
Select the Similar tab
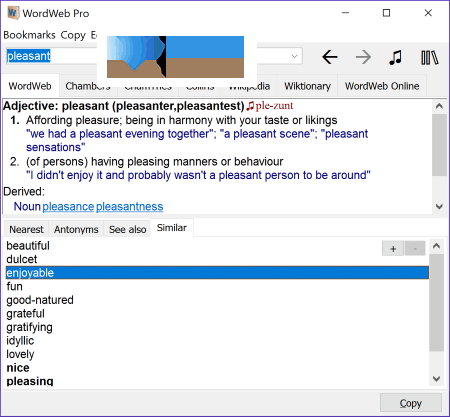(172, 228)
